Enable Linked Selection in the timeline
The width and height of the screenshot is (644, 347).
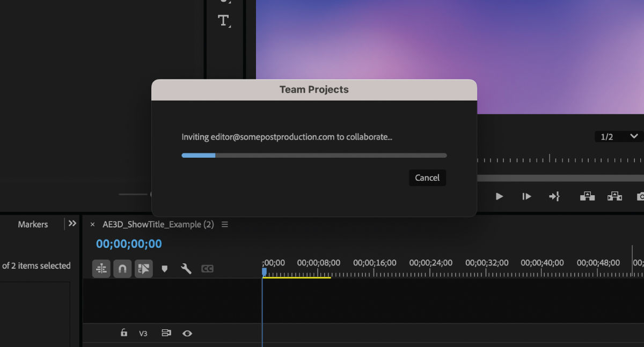click(x=143, y=269)
